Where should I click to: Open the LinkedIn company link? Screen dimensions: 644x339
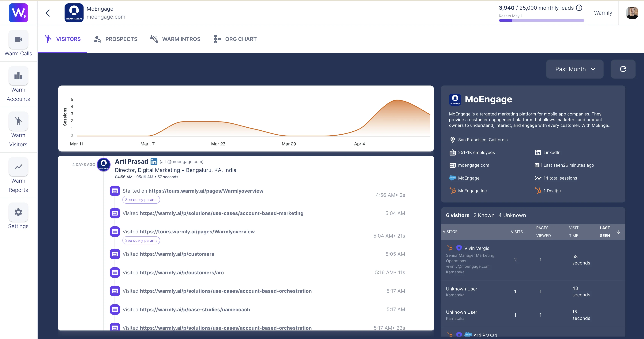pos(548,152)
